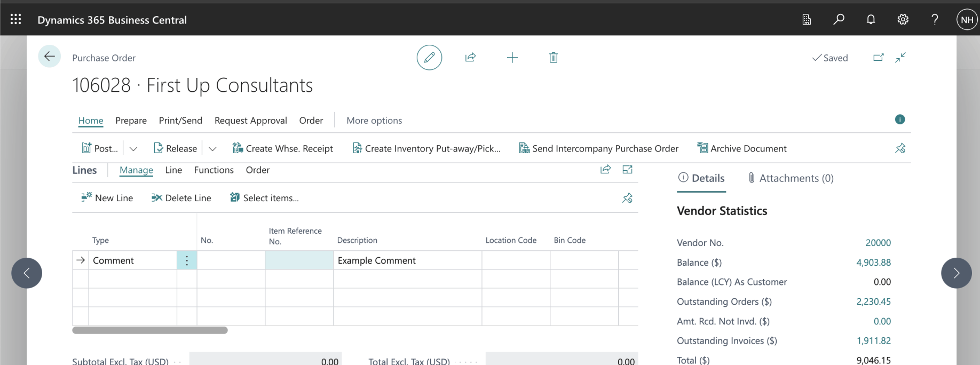Toggle pin on the Lines action bar

[x=627, y=198]
